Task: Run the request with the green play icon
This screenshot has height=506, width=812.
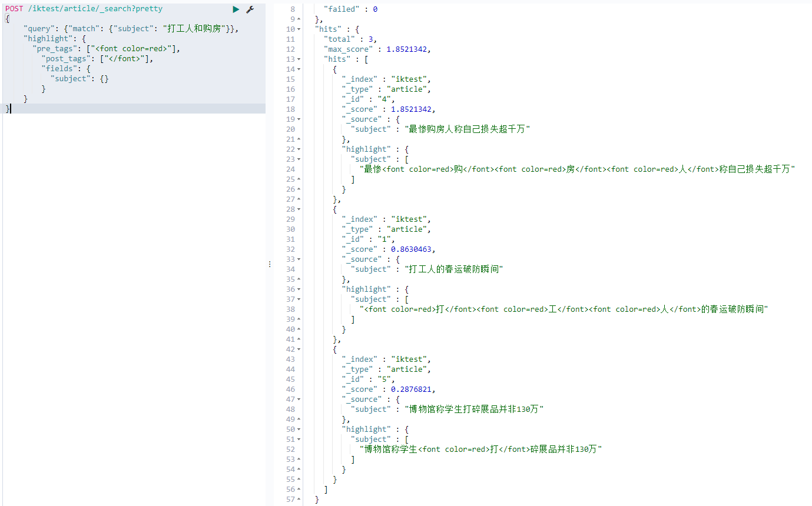Action: click(236, 9)
